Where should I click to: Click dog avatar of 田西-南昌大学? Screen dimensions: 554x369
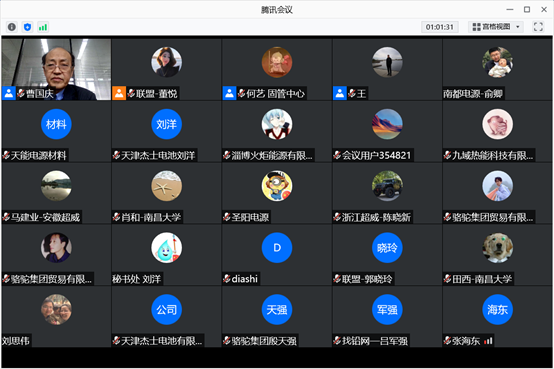click(497, 248)
